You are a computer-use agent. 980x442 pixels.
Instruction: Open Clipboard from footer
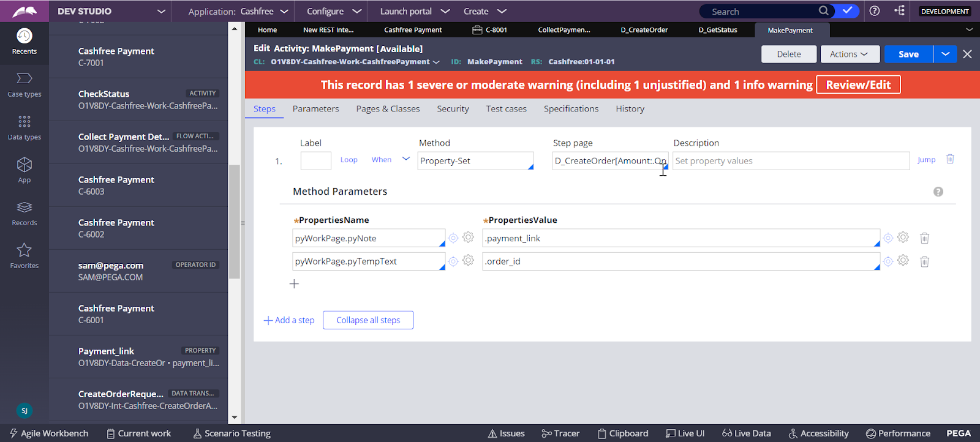tap(623, 433)
